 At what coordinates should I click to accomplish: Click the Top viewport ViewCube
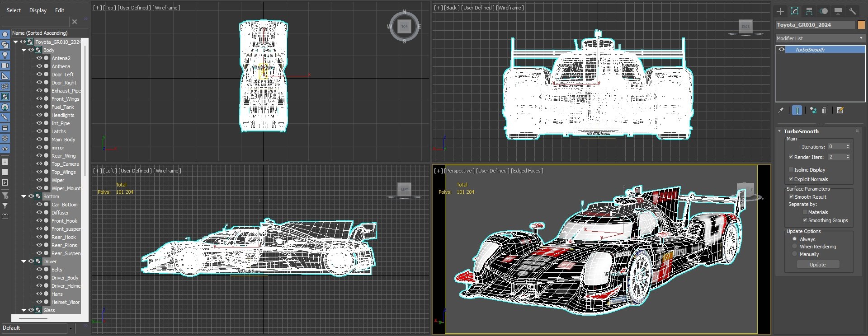coord(404,27)
